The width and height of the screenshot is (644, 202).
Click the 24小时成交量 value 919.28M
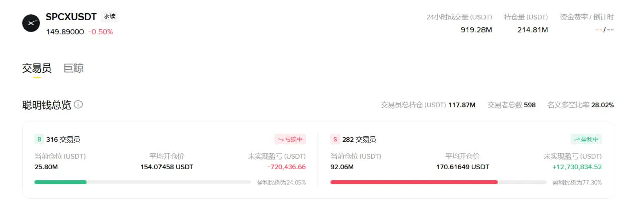click(476, 30)
